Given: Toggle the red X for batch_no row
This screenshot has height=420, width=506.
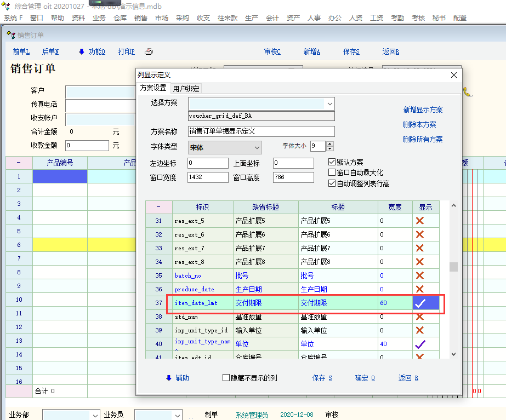Looking at the screenshot, I should (x=420, y=275).
